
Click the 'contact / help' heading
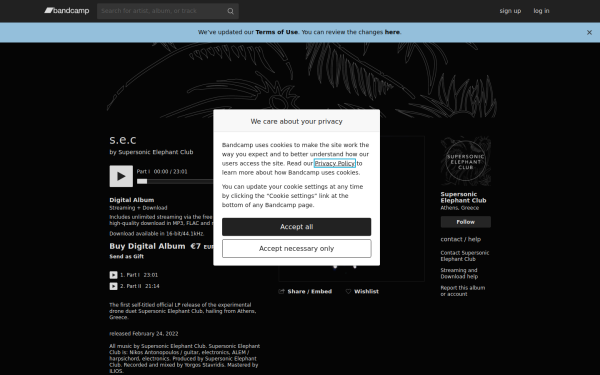[x=461, y=239]
